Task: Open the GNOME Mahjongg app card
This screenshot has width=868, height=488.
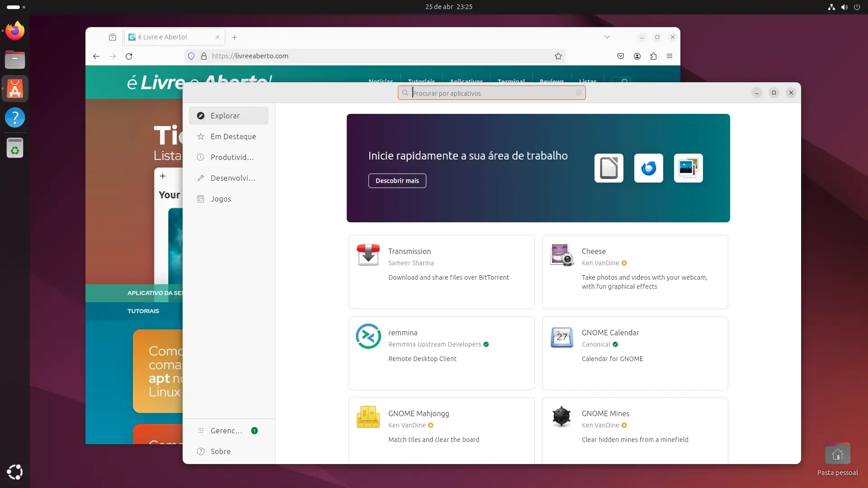Action: [442, 431]
